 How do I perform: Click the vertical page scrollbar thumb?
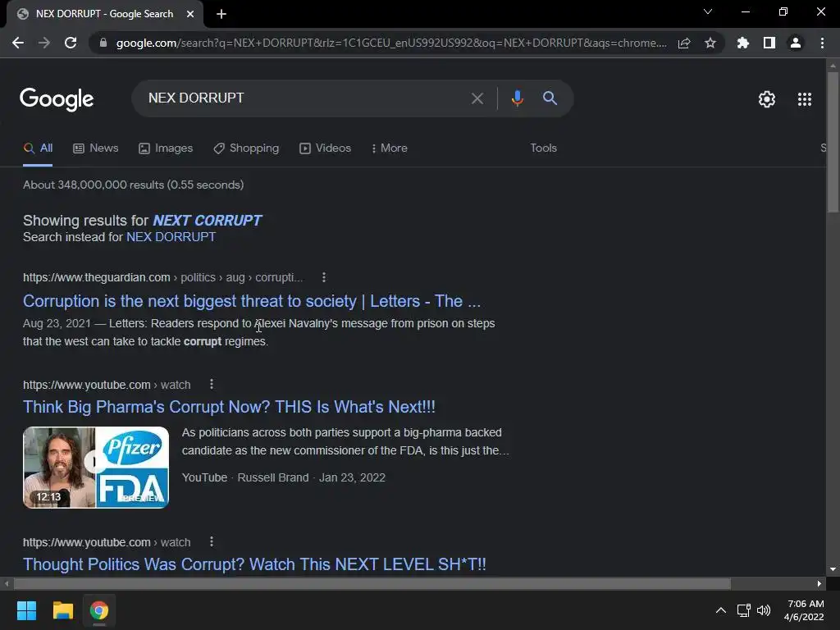click(833, 142)
